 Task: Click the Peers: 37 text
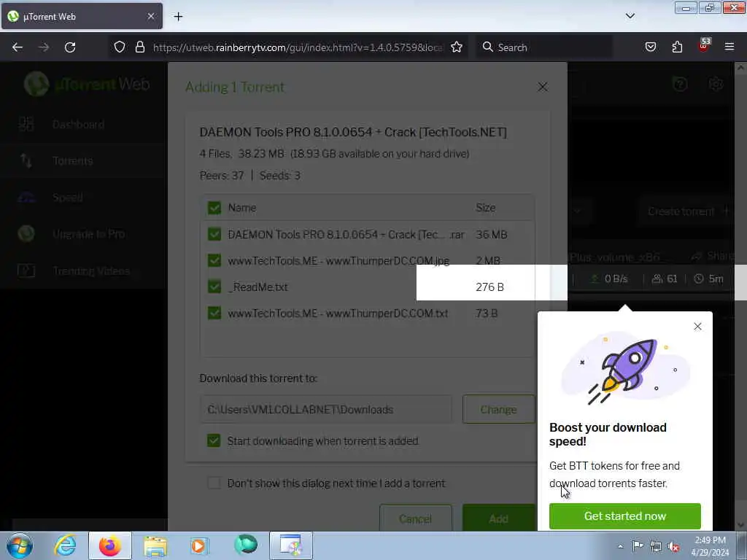coord(222,176)
